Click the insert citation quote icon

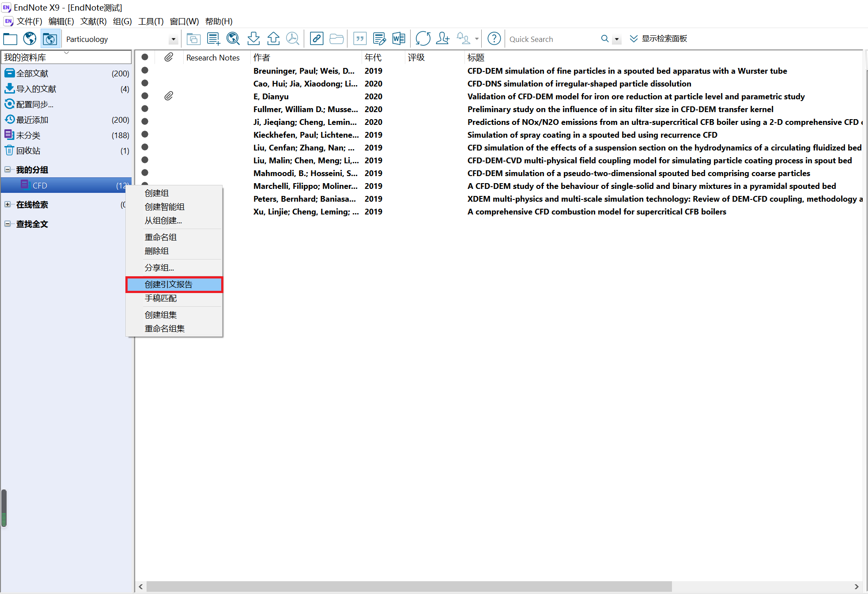click(360, 39)
